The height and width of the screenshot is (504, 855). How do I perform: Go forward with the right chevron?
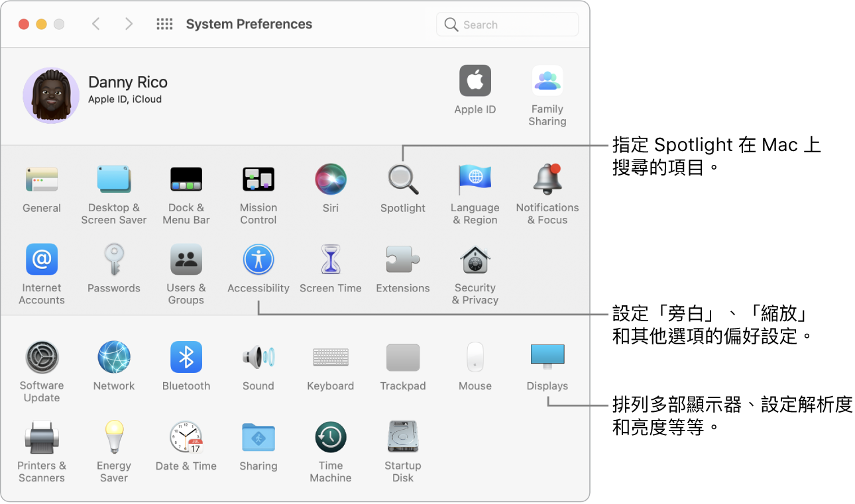129,24
